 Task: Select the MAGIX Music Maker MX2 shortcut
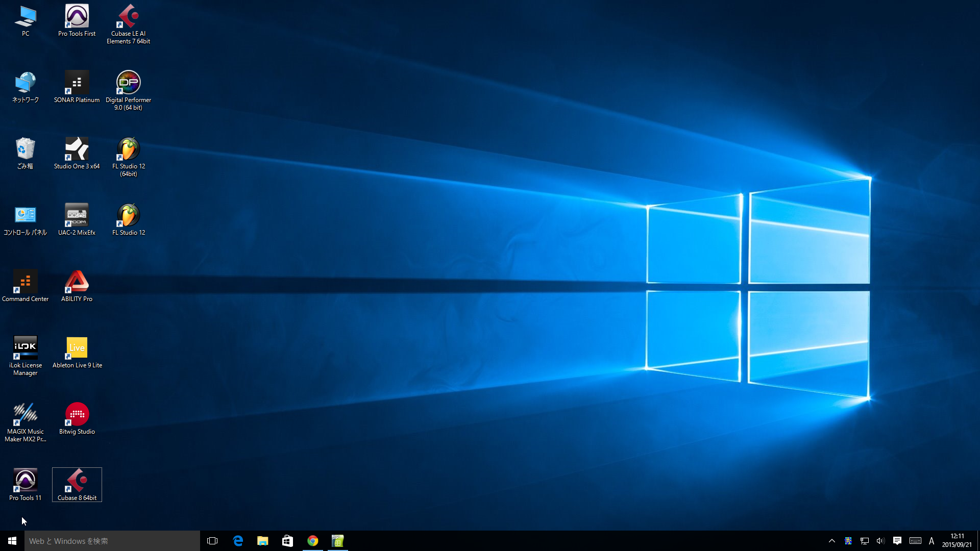tap(26, 422)
